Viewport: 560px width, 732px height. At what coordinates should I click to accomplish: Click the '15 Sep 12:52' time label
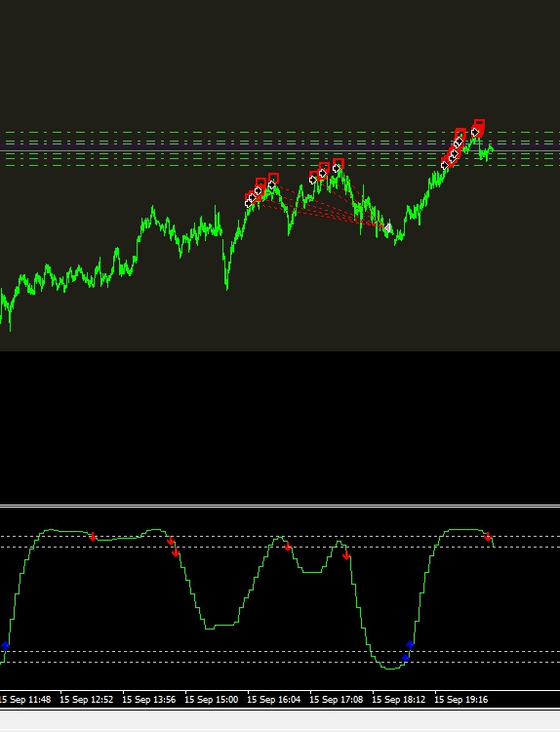point(86,700)
